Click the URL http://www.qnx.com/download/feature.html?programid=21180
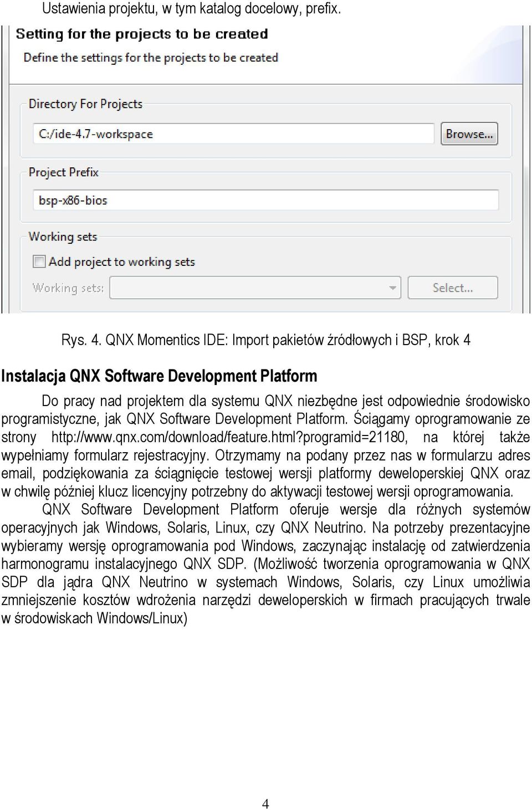 pos(229,437)
